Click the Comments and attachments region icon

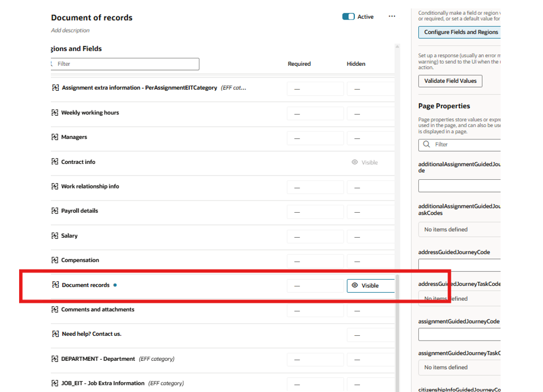pos(55,310)
